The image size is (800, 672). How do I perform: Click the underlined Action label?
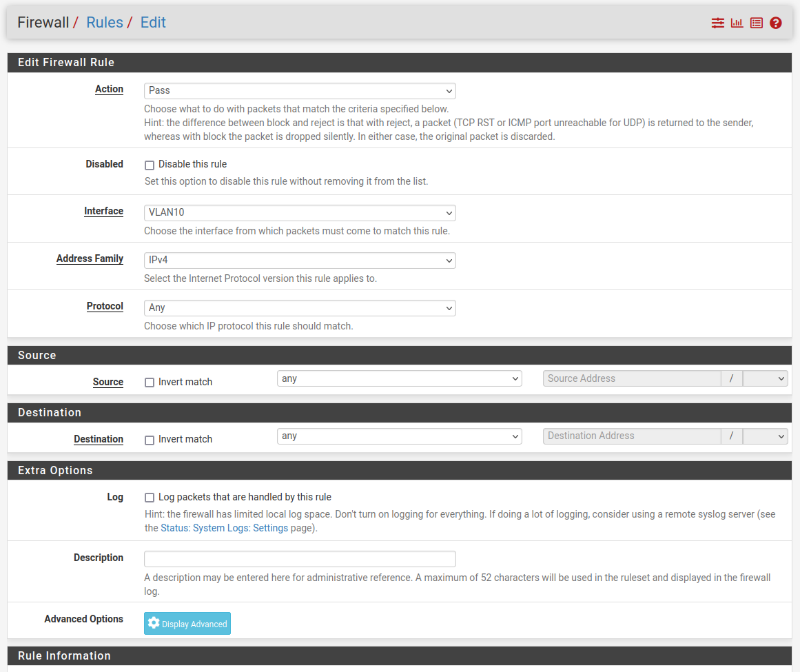pyautogui.click(x=109, y=90)
